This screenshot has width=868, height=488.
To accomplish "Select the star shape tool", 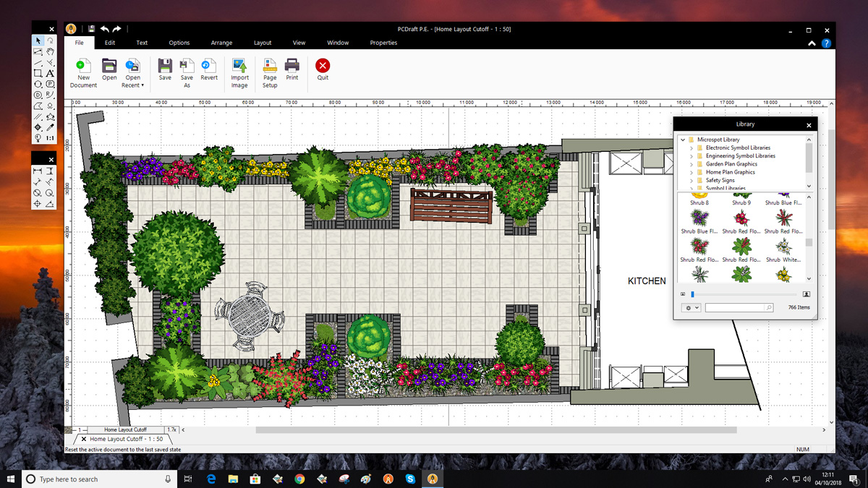I will (x=50, y=116).
